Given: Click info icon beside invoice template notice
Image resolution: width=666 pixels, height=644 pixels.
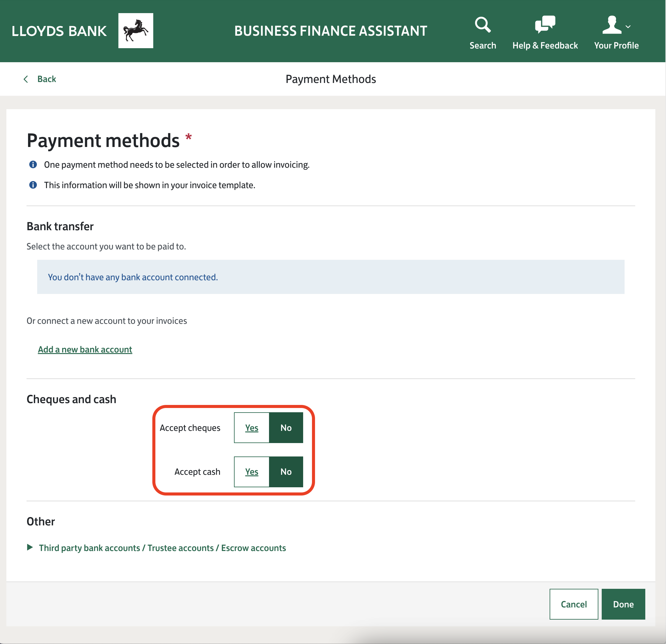Looking at the screenshot, I should [x=33, y=185].
